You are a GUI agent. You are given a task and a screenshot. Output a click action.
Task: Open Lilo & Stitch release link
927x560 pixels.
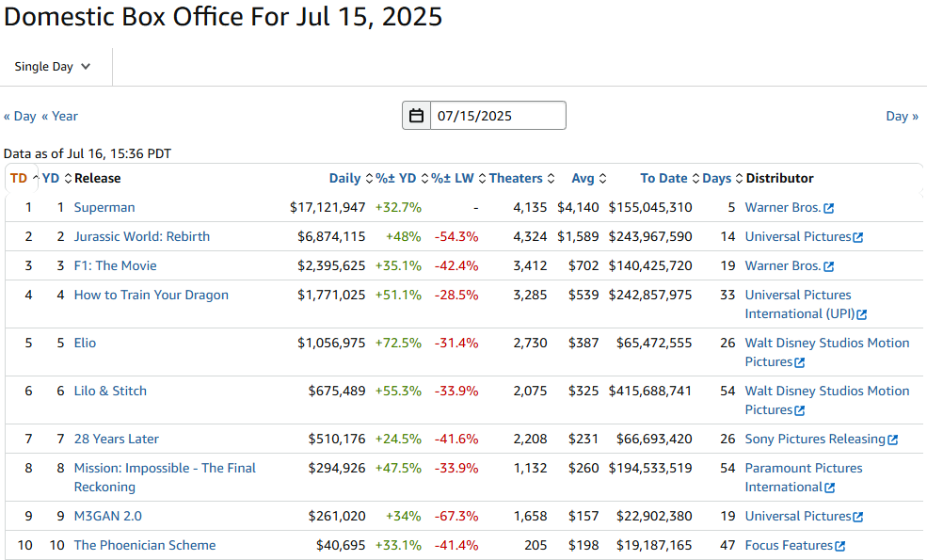(x=110, y=391)
